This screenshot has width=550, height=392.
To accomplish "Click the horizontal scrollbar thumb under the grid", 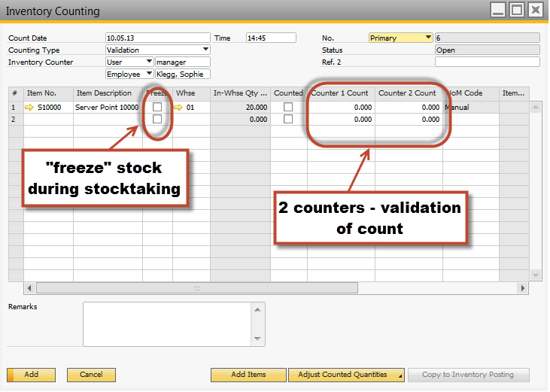I will tap(197, 287).
